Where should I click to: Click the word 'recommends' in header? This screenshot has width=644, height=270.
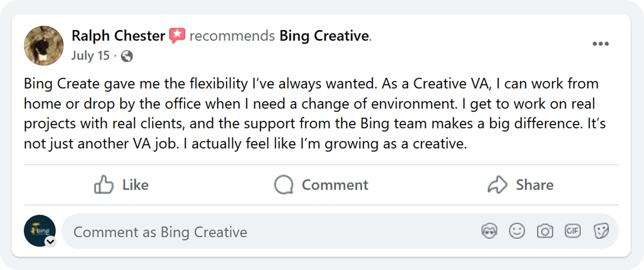point(232,36)
